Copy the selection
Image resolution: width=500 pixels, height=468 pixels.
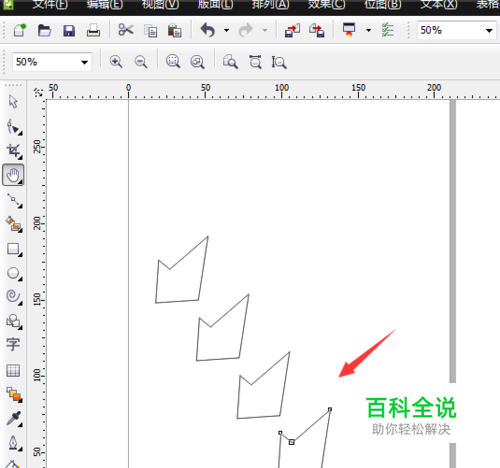click(150, 31)
